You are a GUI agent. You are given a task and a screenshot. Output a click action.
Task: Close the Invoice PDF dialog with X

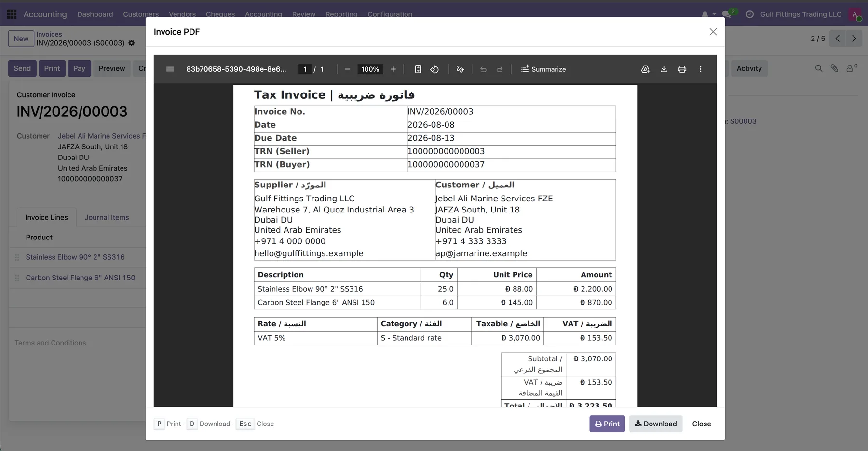coord(713,32)
